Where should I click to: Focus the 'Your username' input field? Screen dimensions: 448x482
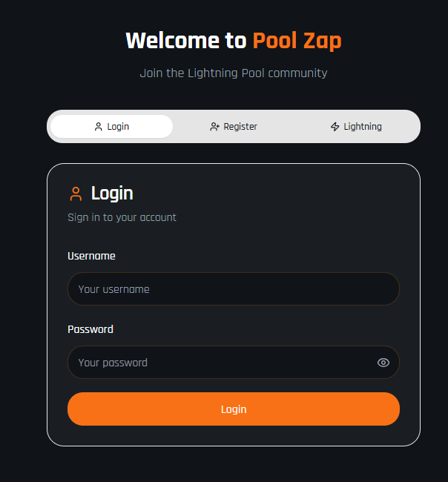233,289
